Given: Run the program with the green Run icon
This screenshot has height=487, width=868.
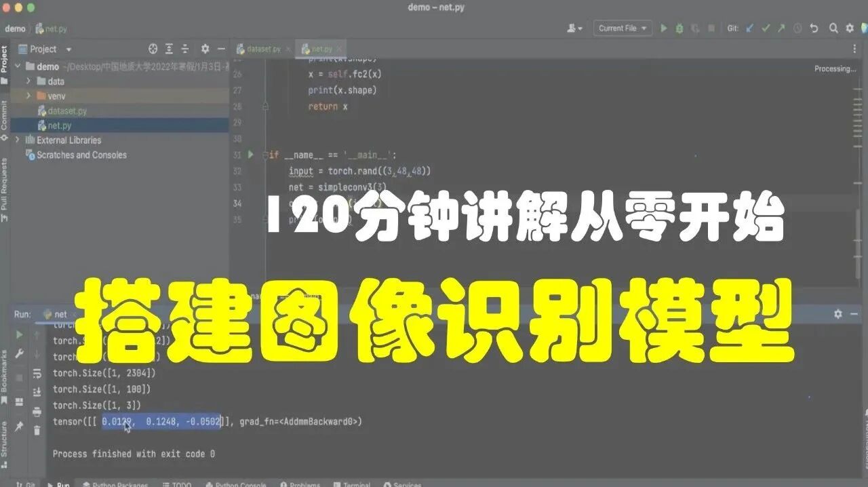Looking at the screenshot, I should point(664,28).
